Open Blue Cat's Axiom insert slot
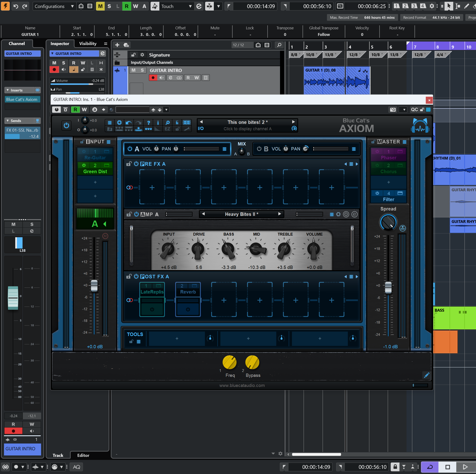The image size is (476, 474). (x=23, y=99)
